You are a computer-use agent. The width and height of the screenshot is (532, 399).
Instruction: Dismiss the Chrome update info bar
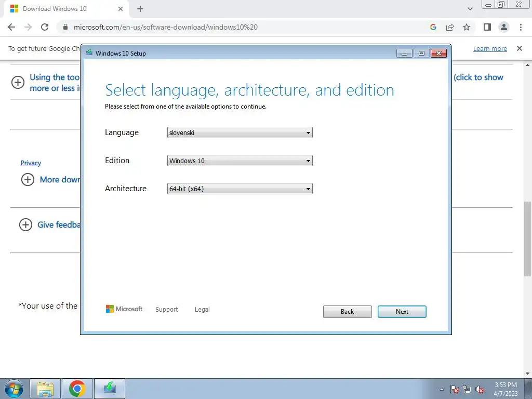pos(520,48)
